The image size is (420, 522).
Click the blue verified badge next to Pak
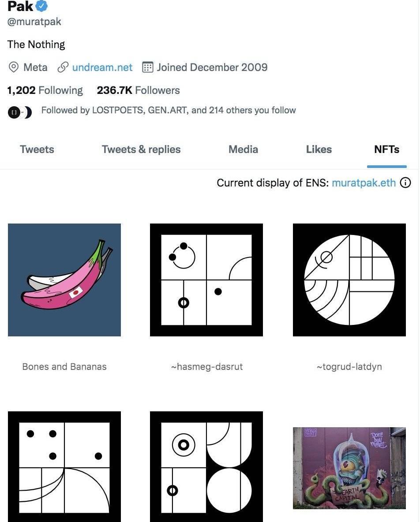click(41, 6)
